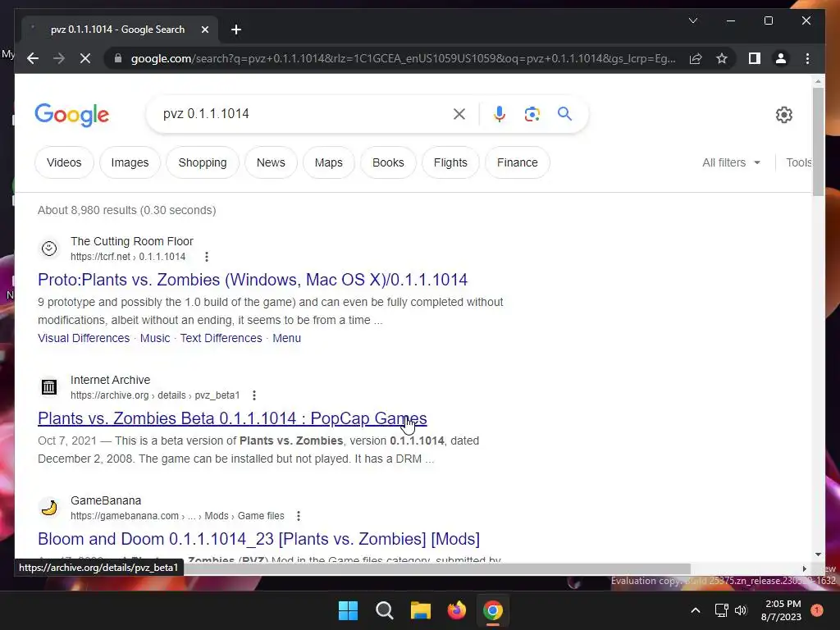
Task: Open the Menu sitelink
Action: click(286, 338)
